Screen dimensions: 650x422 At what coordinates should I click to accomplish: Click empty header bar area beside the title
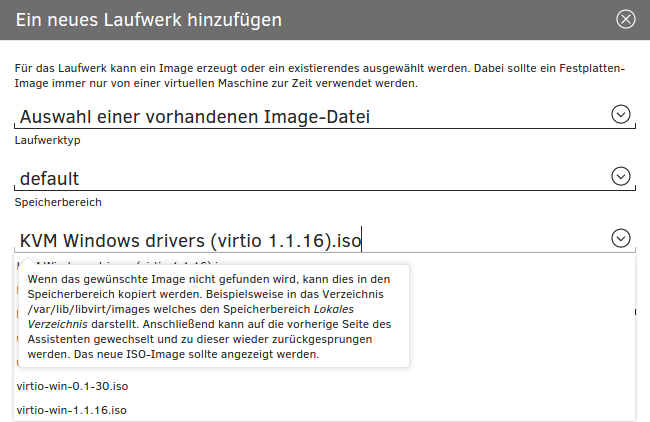450,19
